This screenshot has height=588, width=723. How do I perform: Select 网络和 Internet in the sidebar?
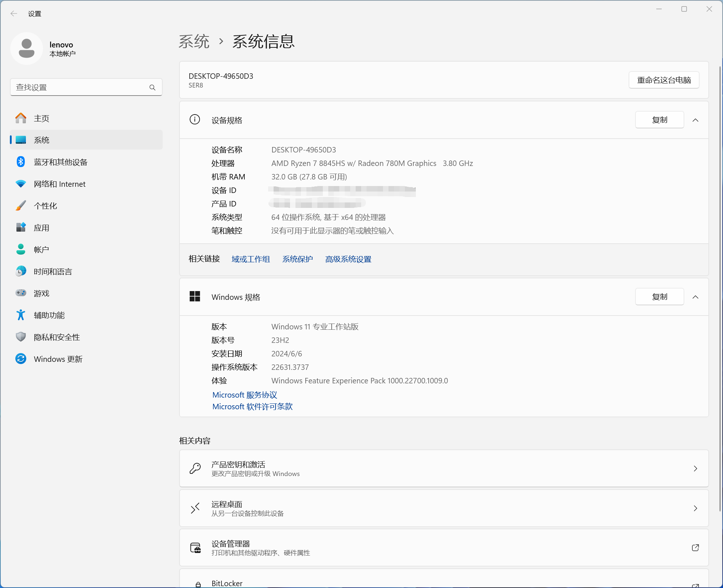86,184
